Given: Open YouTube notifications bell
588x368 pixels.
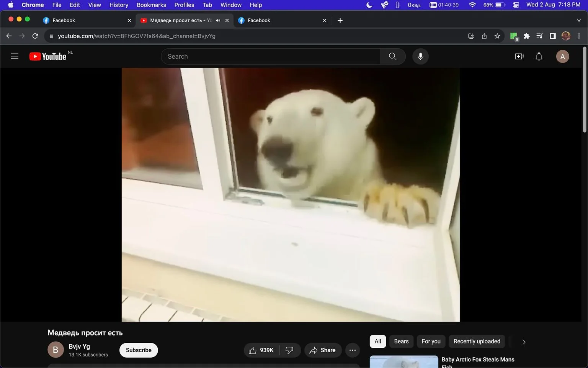Looking at the screenshot, I should (539, 57).
